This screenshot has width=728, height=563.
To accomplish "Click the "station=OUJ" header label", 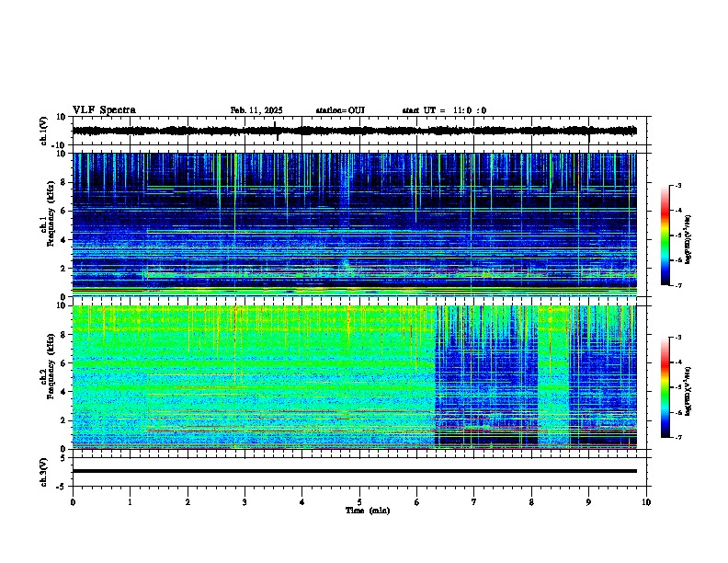I will point(340,110).
